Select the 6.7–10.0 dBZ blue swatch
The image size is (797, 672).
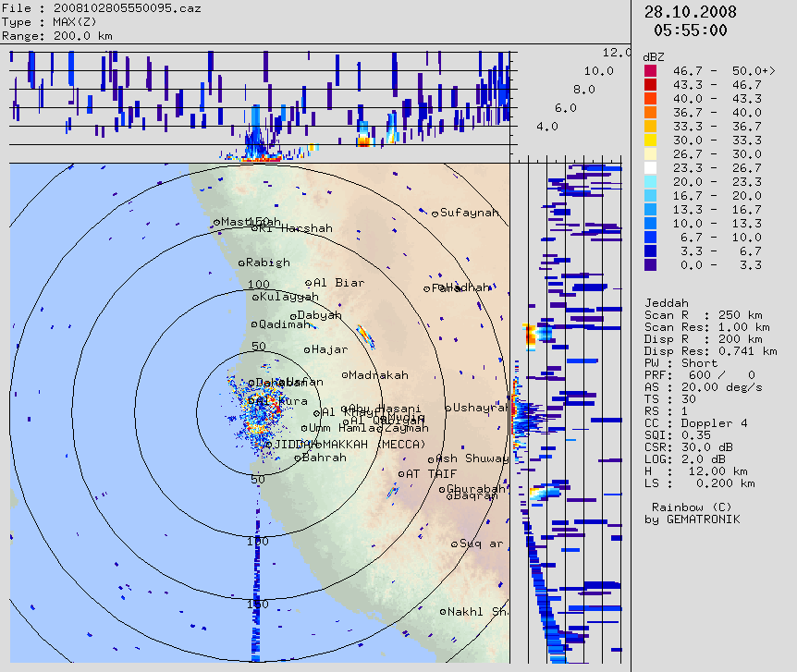point(650,237)
